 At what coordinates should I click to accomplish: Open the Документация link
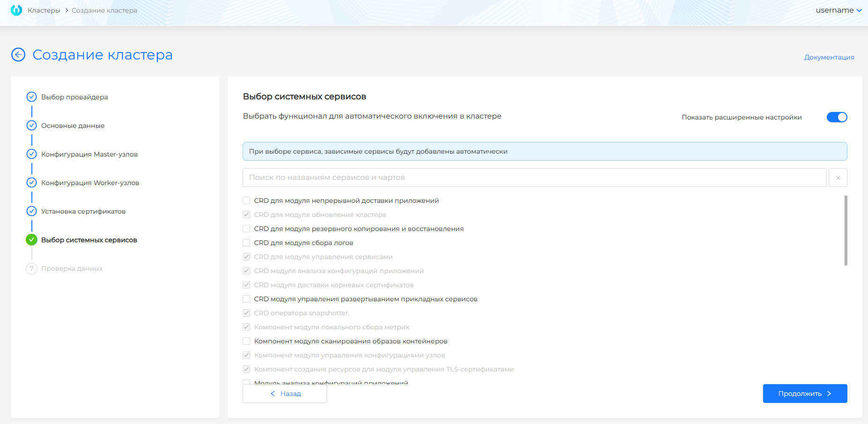pos(829,57)
